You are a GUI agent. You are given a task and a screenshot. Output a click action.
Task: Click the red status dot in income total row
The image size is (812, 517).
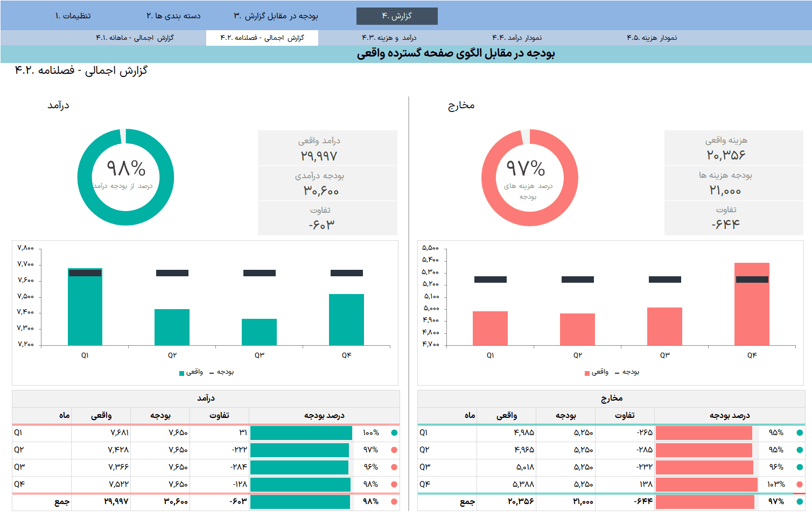coord(394,501)
